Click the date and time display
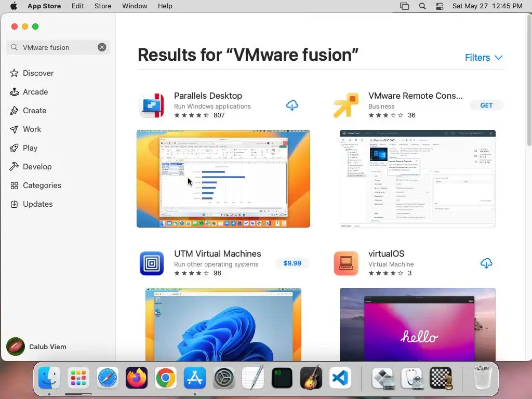532x399 pixels. [x=487, y=6]
